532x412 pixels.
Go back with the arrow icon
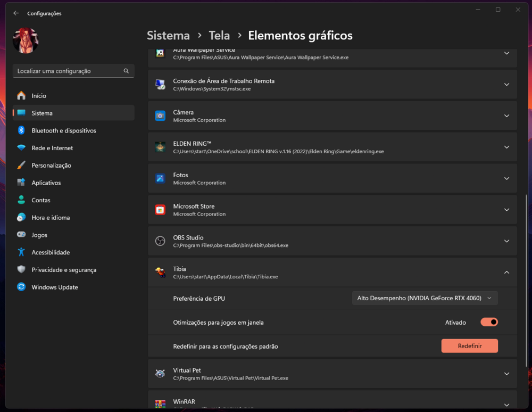[16, 13]
